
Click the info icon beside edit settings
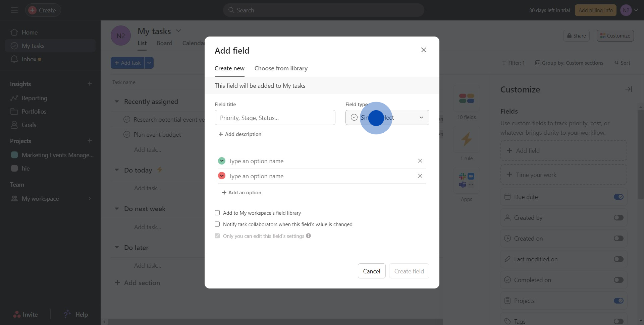pos(308,236)
